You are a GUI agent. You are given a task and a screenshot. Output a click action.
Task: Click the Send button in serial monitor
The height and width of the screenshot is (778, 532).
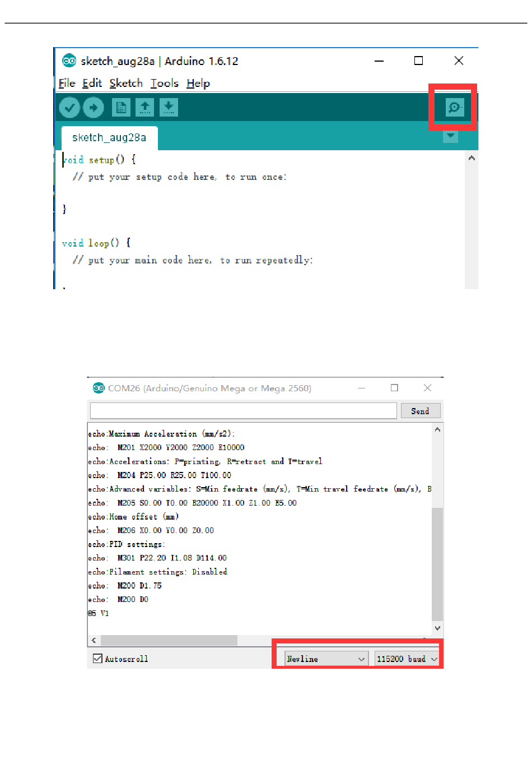[x=421, y=411]
